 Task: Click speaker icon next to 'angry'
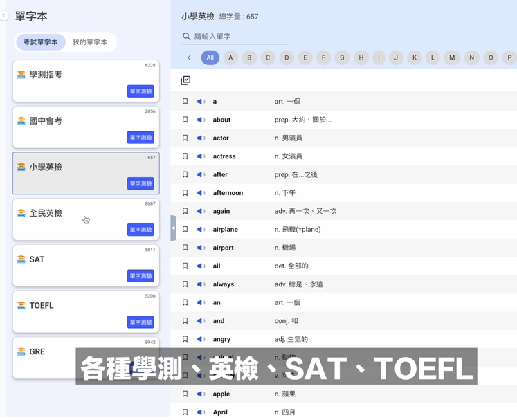pyautogui.click(x=201, y=339)
